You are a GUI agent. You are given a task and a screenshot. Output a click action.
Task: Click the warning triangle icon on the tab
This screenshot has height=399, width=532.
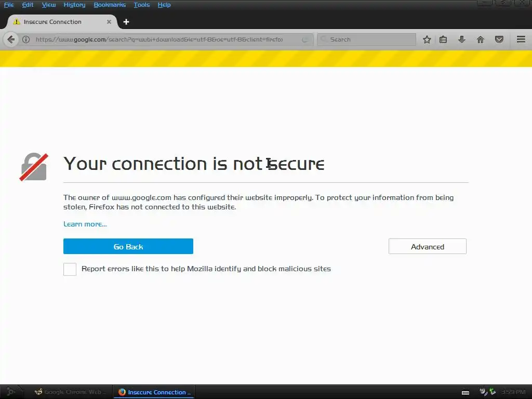point(16,22)
